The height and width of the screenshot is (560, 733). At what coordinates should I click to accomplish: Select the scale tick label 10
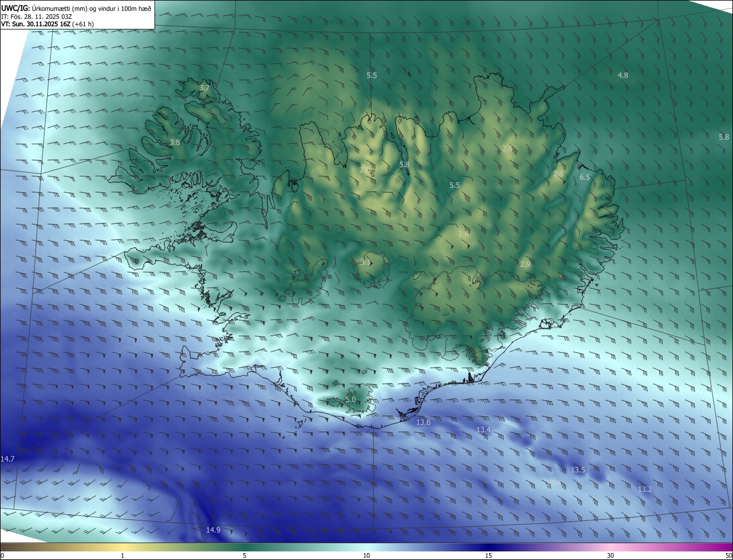tap(366, 556)
